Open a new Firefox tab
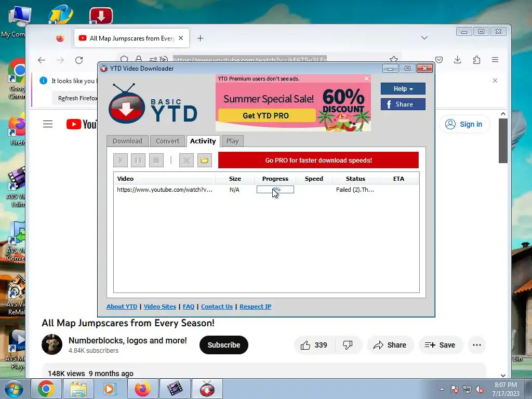532x399 pixels. (x=200, y=38)
